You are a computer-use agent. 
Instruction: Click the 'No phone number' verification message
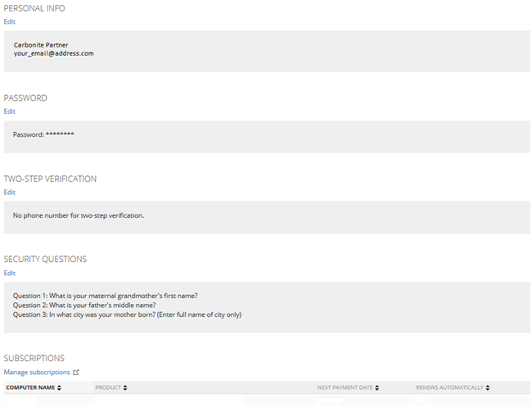(79, 215)
